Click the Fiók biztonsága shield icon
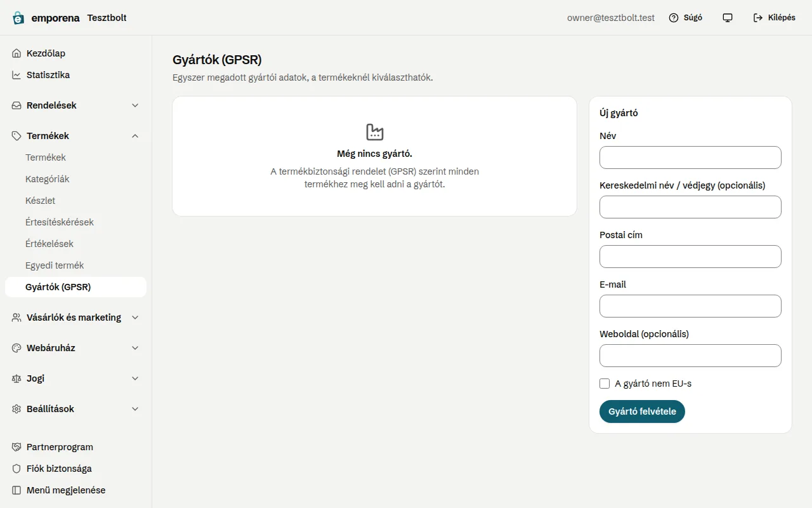Viewport: 812px width, 508px height. pos(16,469)
